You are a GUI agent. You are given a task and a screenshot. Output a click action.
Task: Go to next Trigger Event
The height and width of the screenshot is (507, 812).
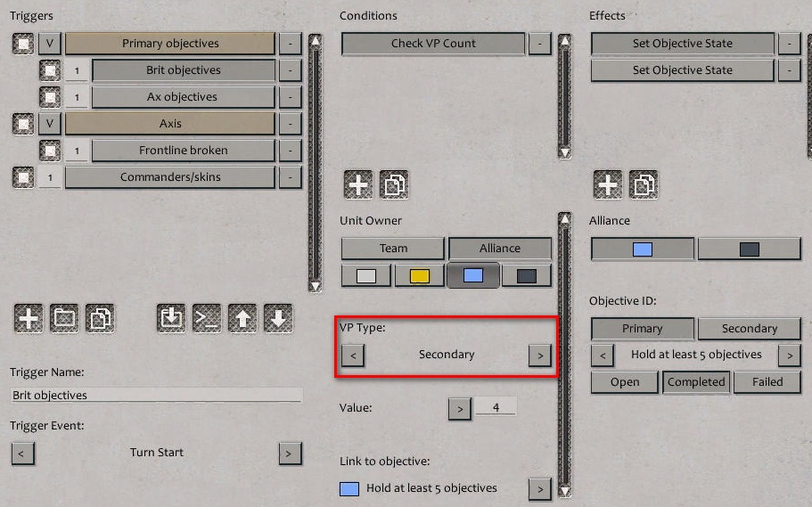(290, 454)
